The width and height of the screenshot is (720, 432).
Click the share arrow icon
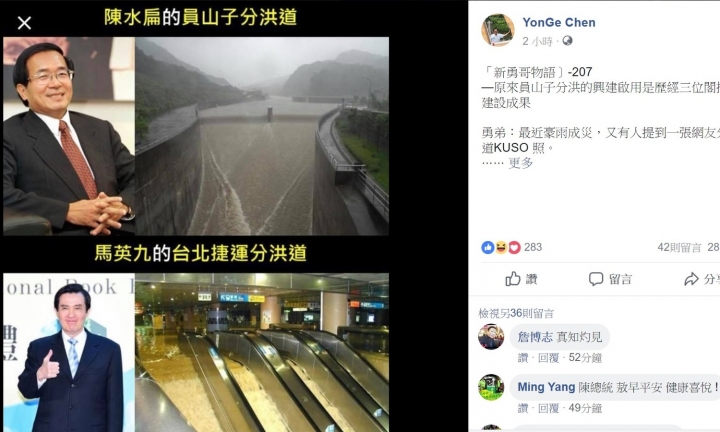pos(691,279)
